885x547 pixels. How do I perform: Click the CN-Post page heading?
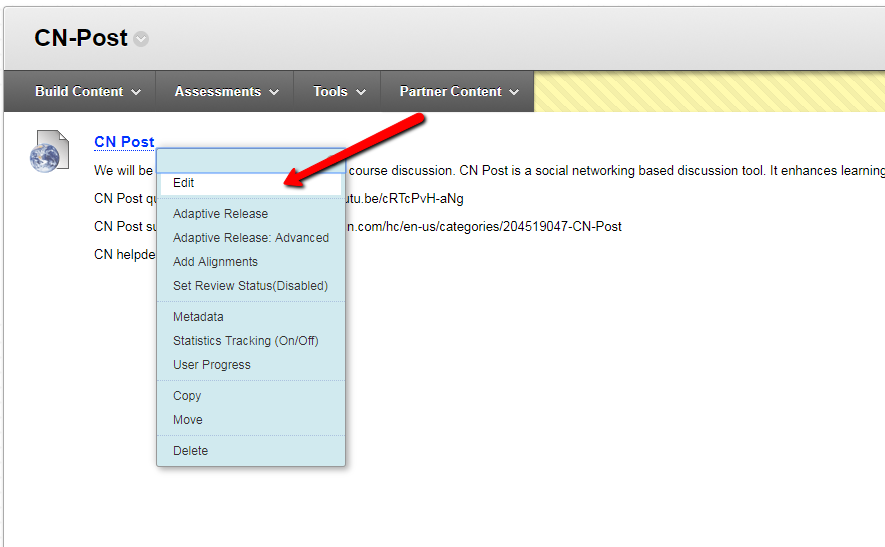[81, 38]
